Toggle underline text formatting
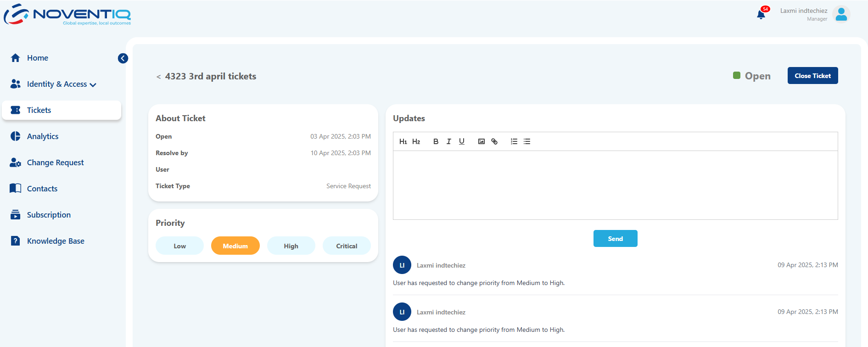 (462, 141)
